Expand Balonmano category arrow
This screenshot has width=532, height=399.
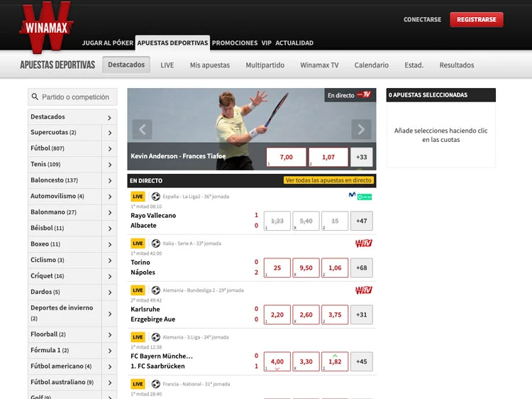[109, 212]
